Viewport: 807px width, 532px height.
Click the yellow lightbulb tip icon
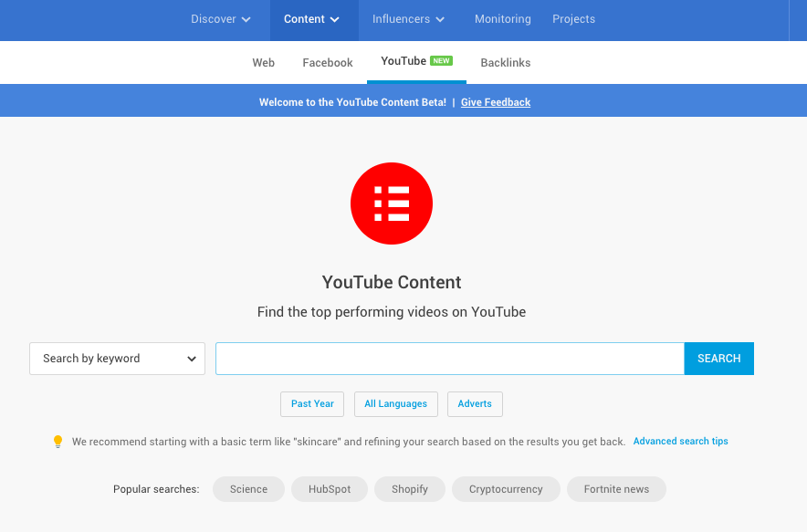click(58, 442)
